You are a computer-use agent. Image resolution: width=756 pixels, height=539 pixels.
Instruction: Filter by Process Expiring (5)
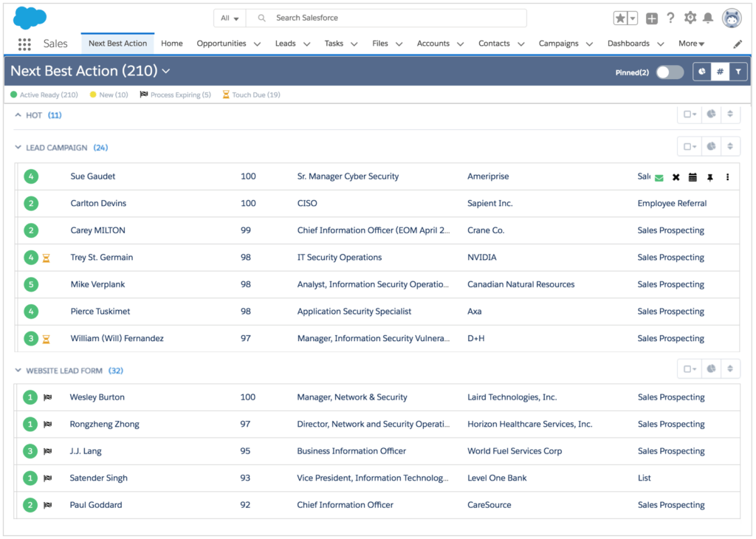(176, 95)
